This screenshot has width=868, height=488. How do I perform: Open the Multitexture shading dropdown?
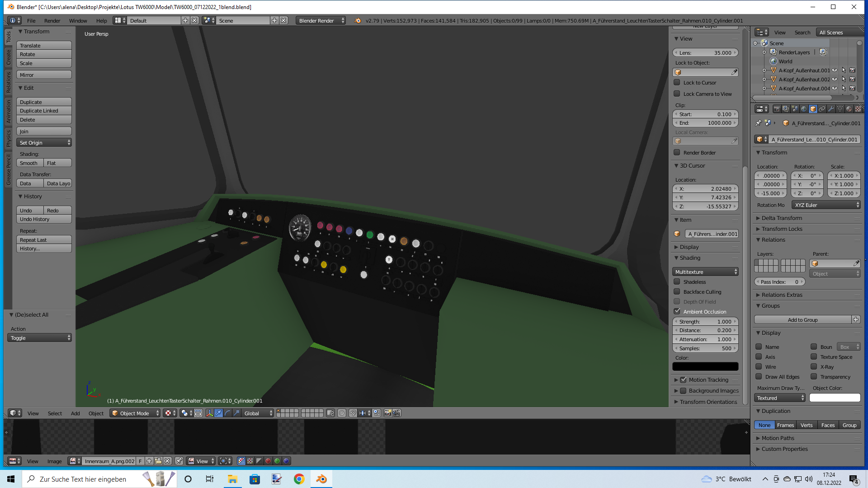pos(705,272)
